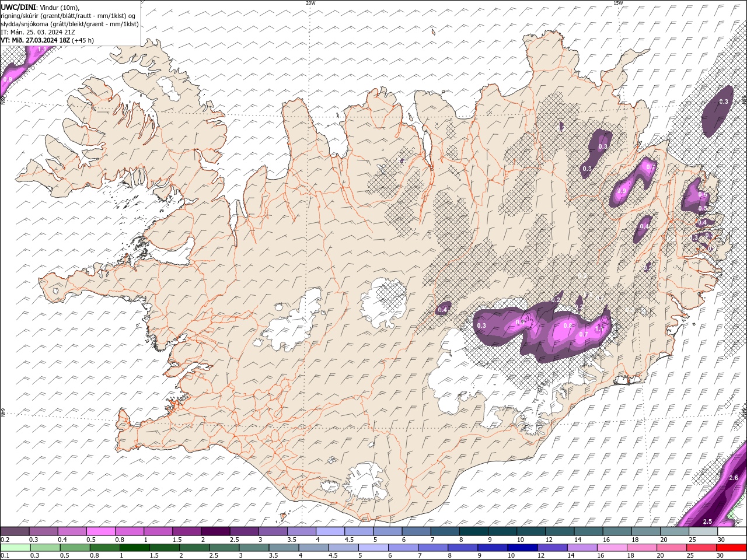Select the 20–25 hot pink bottom legend swatch
The image size is (747, 560).
(x=672, y=548)
